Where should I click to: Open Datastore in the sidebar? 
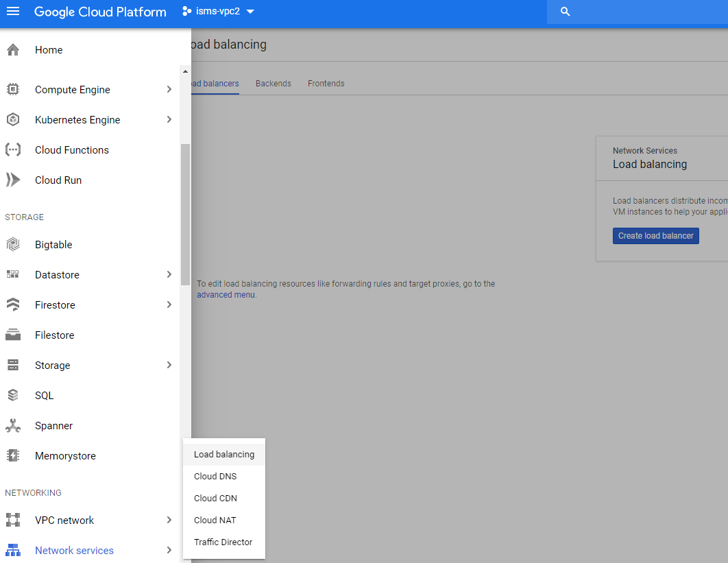tap(57, 274)
